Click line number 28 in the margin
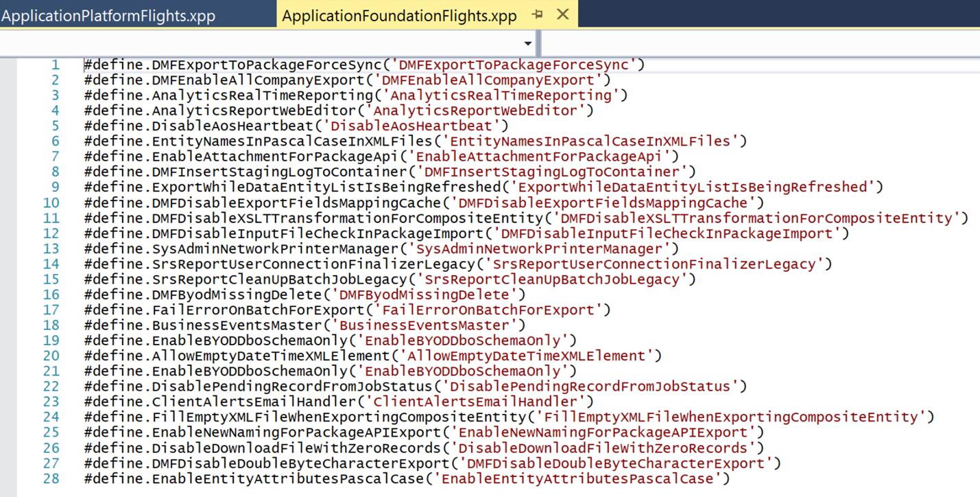 pyautogui.click(x=51, y=478)
